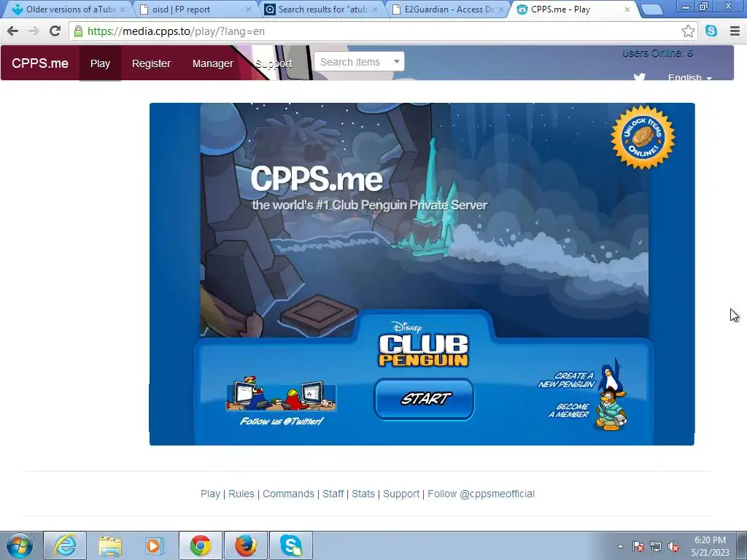Viewport: 747px width, 560px height.
Task: Click Follow us @Twitter! caption
Action: 282,421
